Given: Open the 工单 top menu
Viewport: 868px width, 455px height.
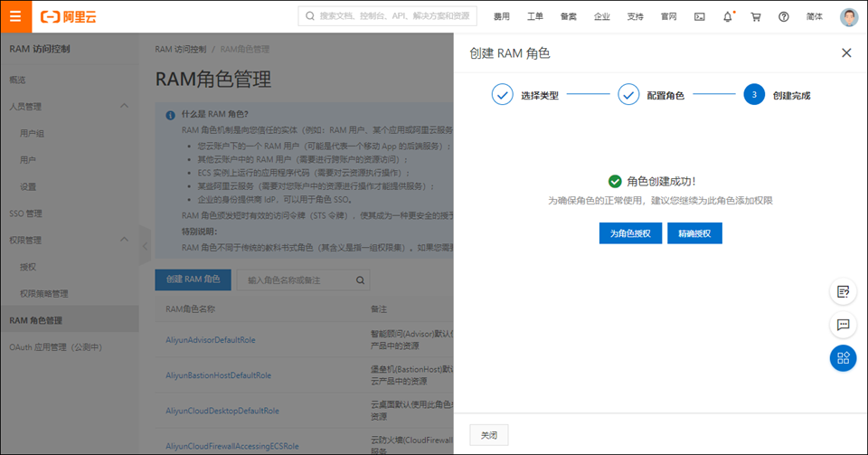Looking at the screenshot, I should tap(534, 16).
